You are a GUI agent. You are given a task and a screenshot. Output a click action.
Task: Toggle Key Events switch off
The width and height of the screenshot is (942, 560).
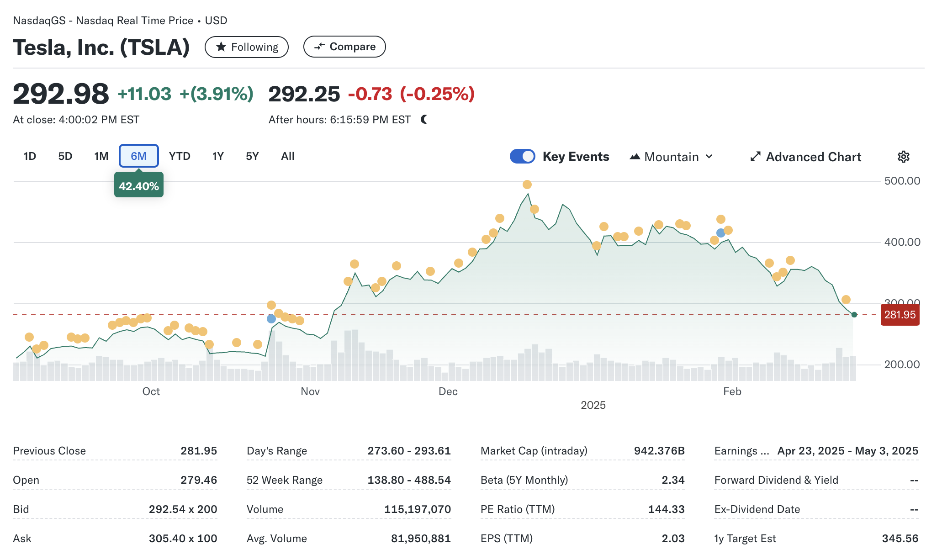(x=522, y=156)
